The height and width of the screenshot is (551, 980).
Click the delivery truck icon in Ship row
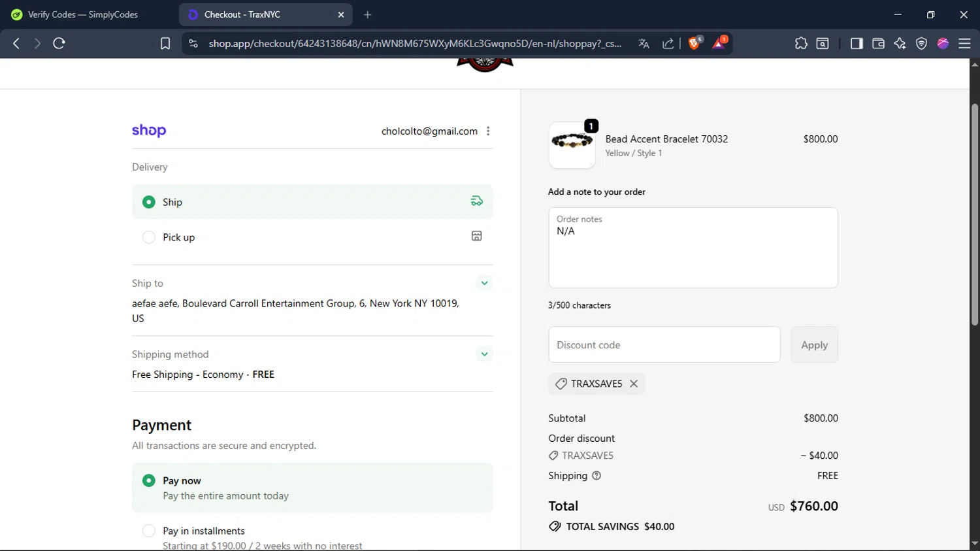point(477,201)
